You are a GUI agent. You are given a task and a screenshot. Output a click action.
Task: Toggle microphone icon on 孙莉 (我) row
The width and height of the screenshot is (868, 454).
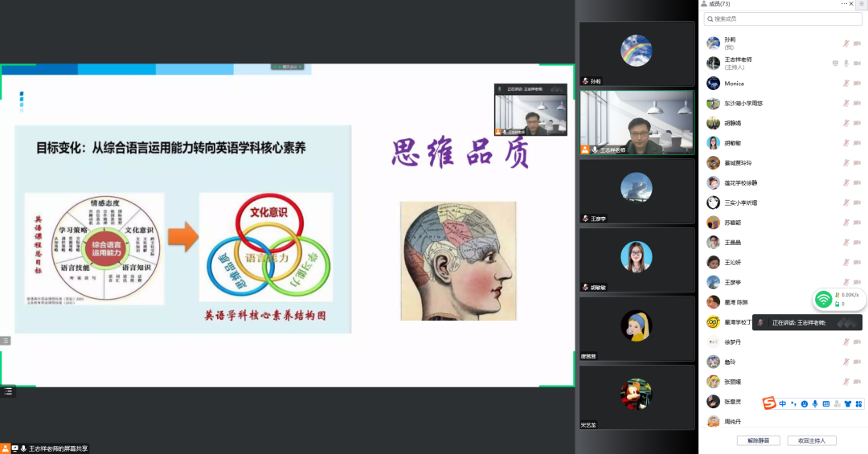pyautogui.click(x=845, y=43)
